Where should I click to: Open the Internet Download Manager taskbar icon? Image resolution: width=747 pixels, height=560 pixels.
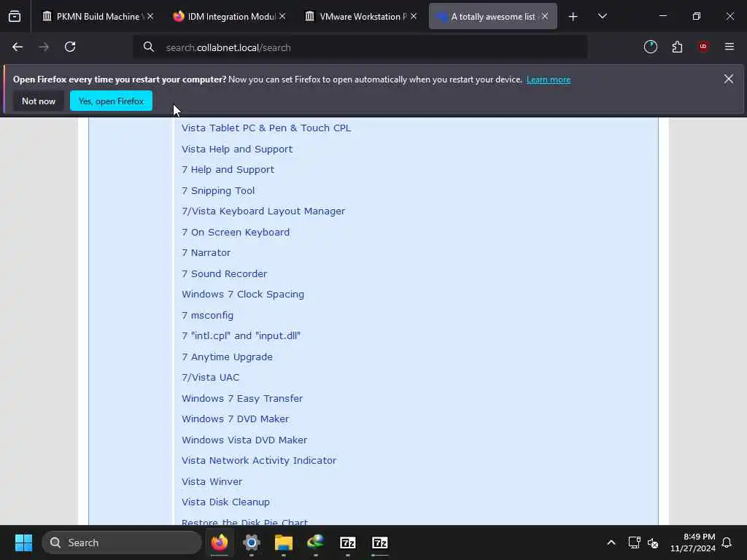(x=315, y=542)
